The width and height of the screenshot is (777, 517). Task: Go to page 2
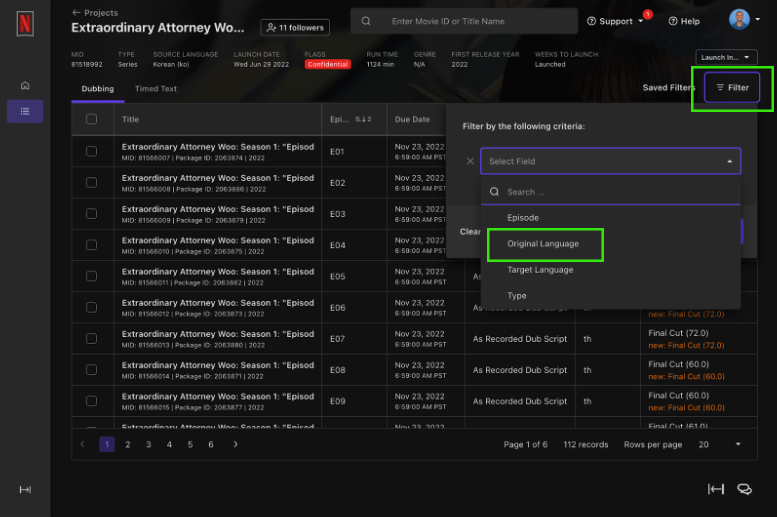click(128, 444)
